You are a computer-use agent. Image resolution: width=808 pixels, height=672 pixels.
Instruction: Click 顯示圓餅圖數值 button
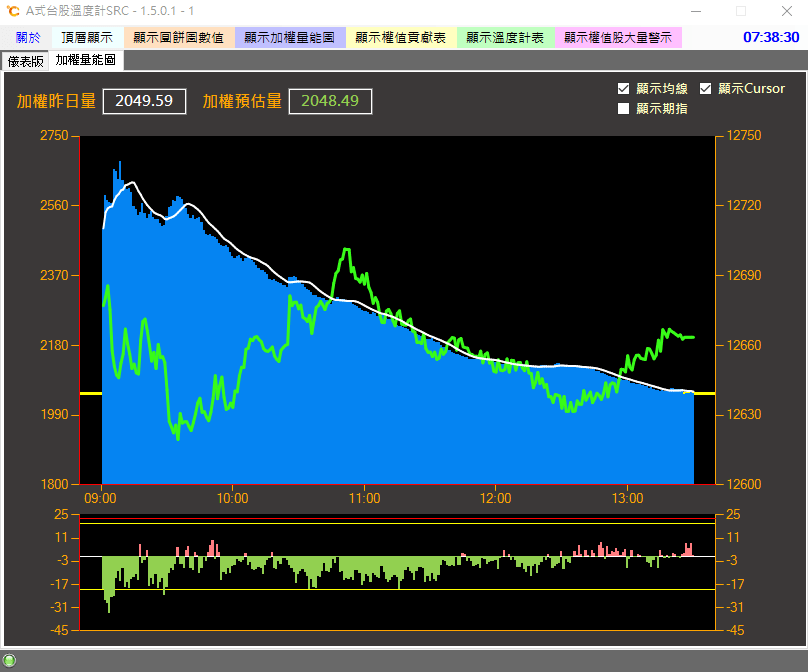[x=179, y=38]
